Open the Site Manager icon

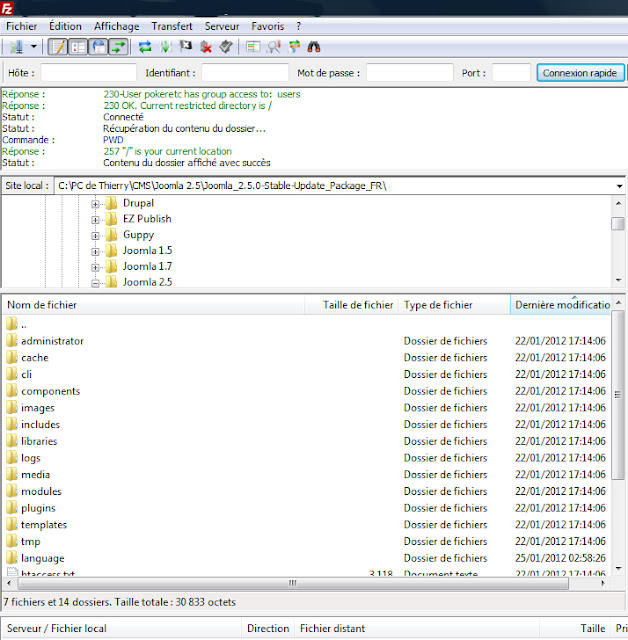point(17,47)
